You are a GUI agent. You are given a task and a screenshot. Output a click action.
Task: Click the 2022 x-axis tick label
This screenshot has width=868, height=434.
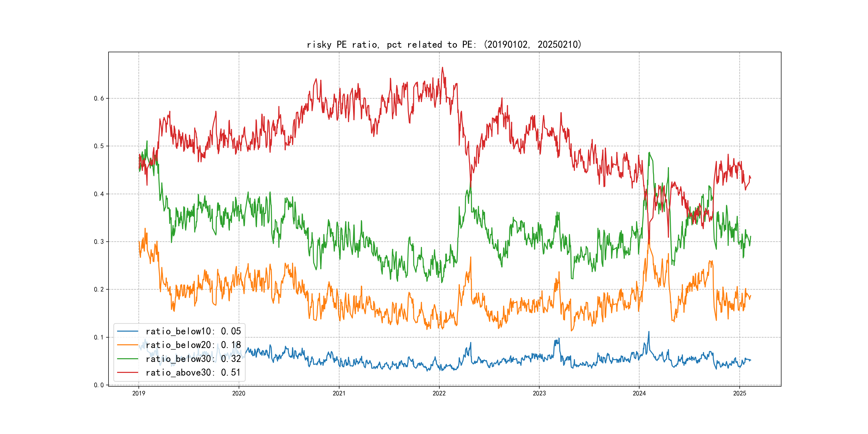click(439, 393)
